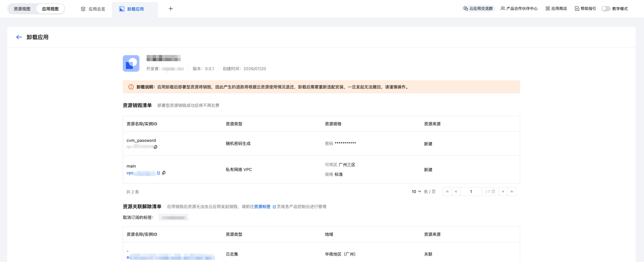Add a new tab with the plus icon
644x262 pixels.
(171, 9)
